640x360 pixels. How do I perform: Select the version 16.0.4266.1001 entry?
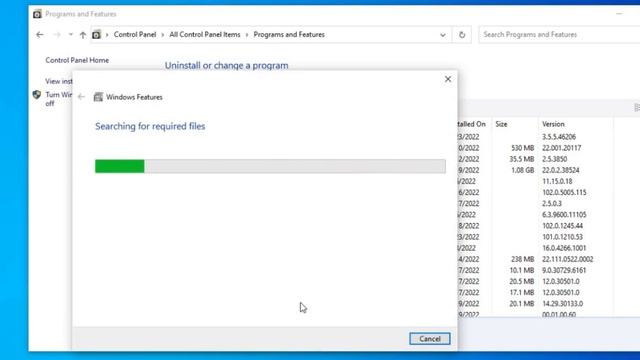(564, 248)
